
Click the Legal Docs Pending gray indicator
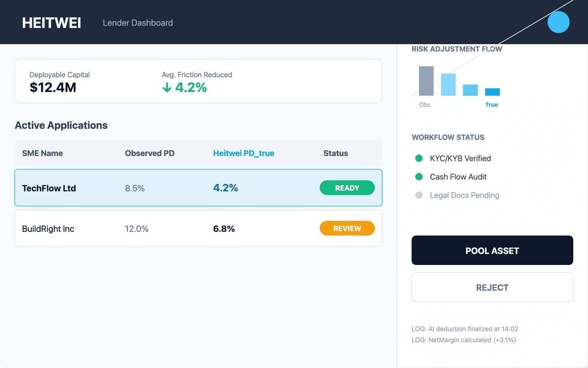419,195
